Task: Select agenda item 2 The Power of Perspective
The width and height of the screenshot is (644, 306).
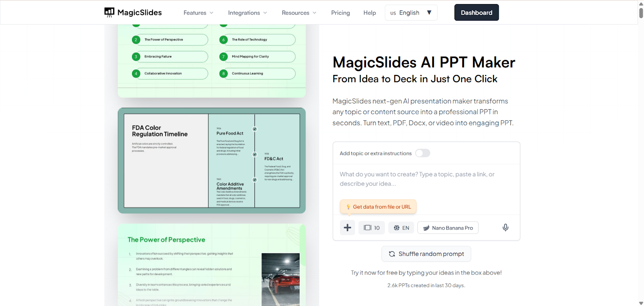Action: pyautogui.click(x=170, y=40)
